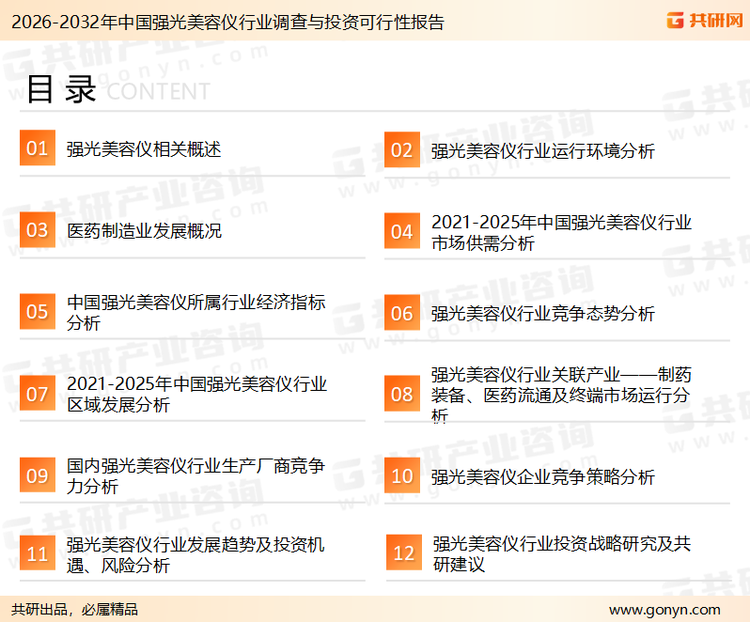Click the orange 01 number badge
Screen dimensions: 750x622
(x=37, y=149)
